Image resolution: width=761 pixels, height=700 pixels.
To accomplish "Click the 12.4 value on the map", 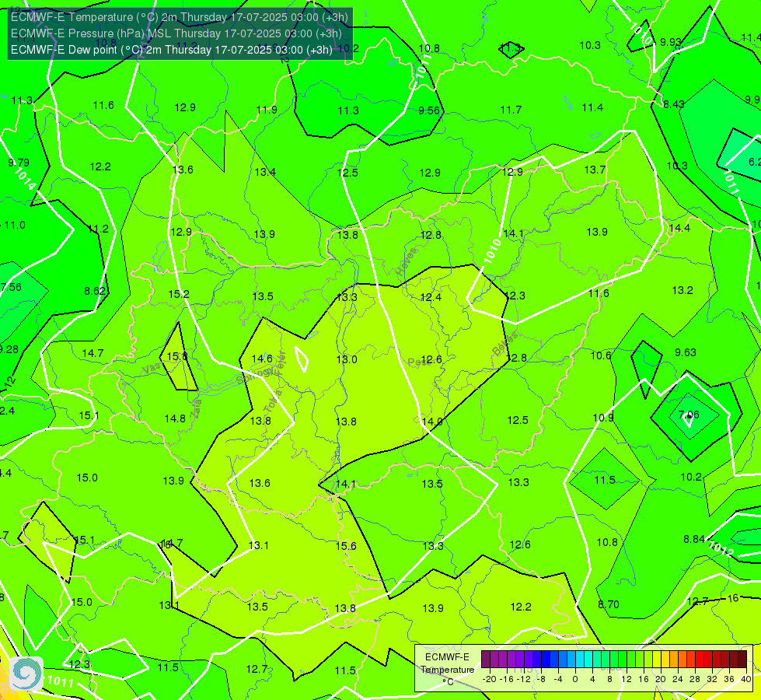I will pyautogui.click(x=431, y=297).
